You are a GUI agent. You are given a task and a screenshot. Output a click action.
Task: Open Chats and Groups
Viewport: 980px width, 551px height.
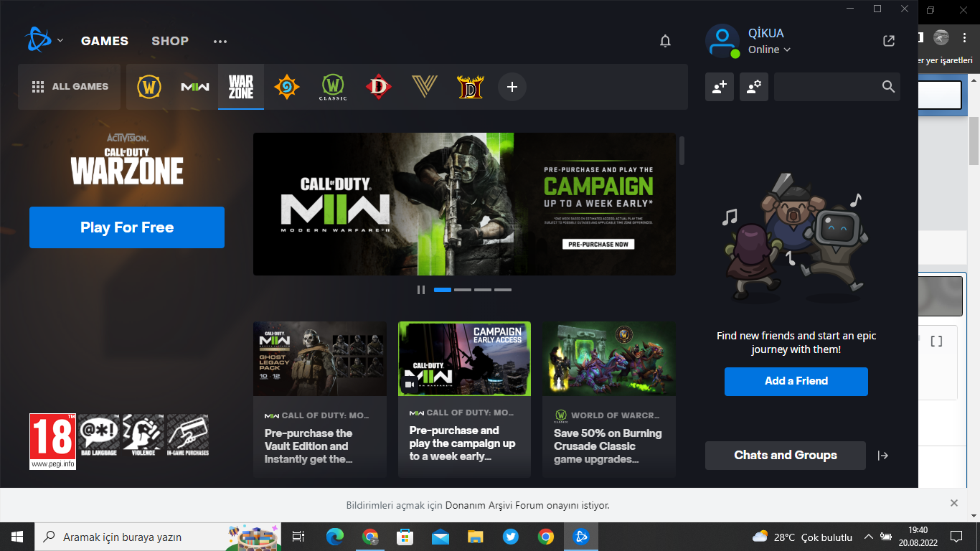pos(786,456)
